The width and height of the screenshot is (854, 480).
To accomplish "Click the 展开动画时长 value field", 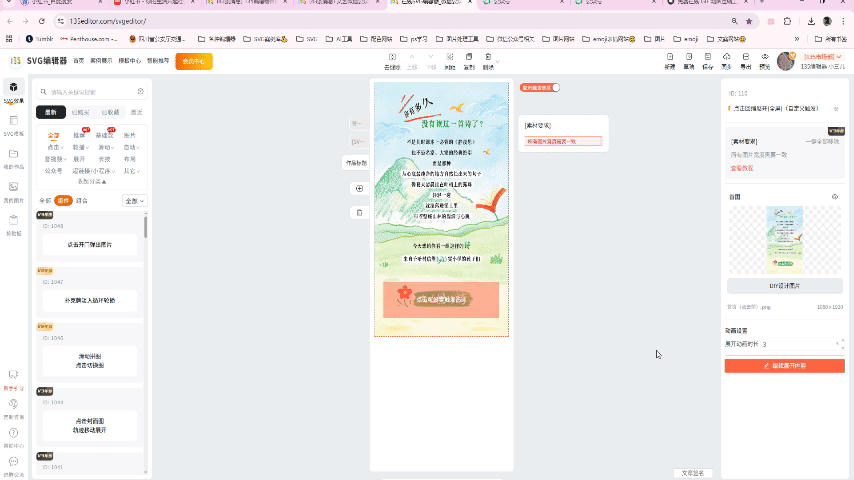I will pyautogui.click(x=798, y=344).
